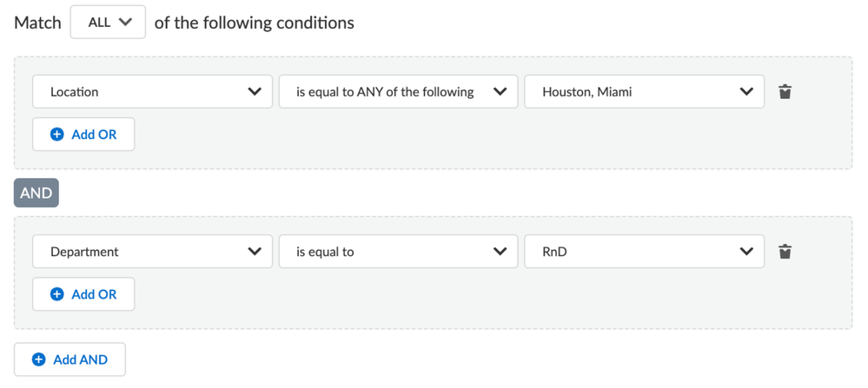This screenshot has width=868, height=388.
Task: Open the Match ALL dropdown
Action: point(108,23)
